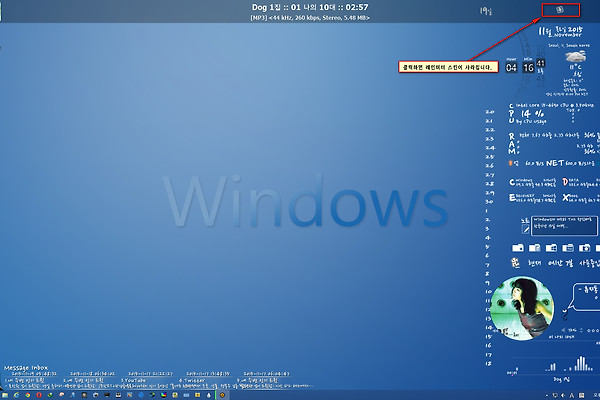The height and width of the screenshot is (400, 600).
Task: Click the '11월 2015 November' date header
Action: [561, 32]
